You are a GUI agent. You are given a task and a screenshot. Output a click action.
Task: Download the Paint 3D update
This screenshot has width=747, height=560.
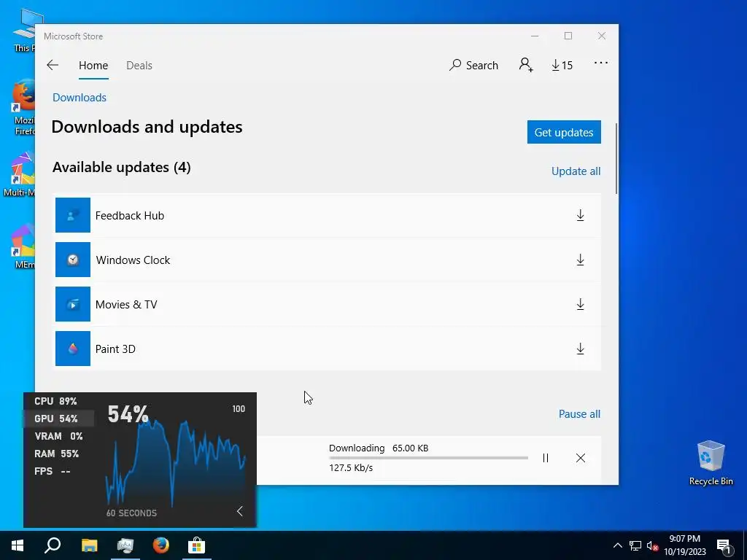[580, 349]
